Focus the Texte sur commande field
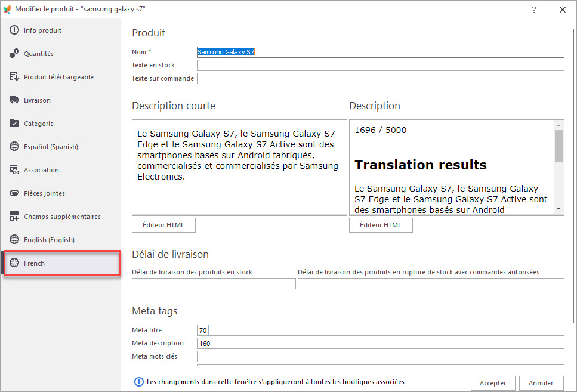This screenshot has width=577, height=392. click(381, 78)
